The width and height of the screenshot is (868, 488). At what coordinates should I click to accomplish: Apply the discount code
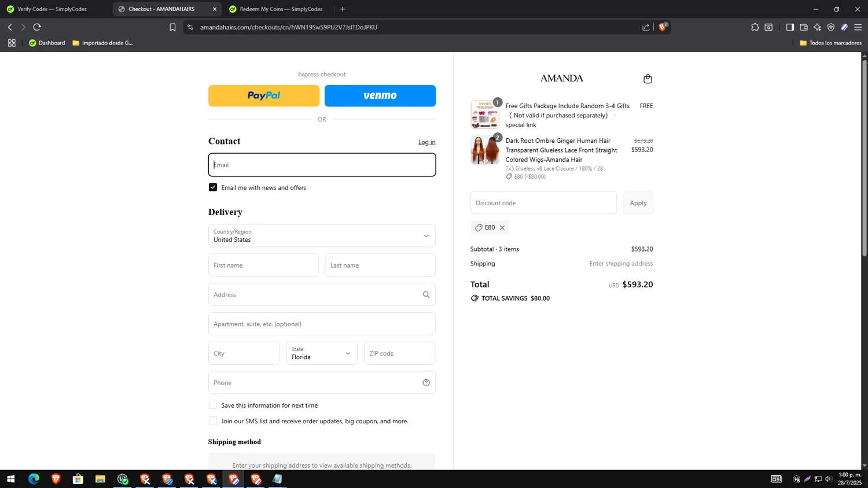pyautogui.click(x=638, y=203)
